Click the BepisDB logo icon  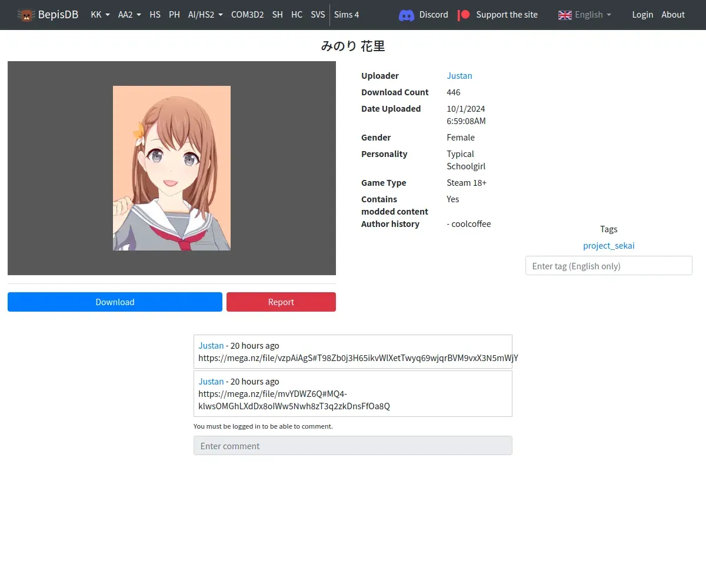click(x=26, y=15)
